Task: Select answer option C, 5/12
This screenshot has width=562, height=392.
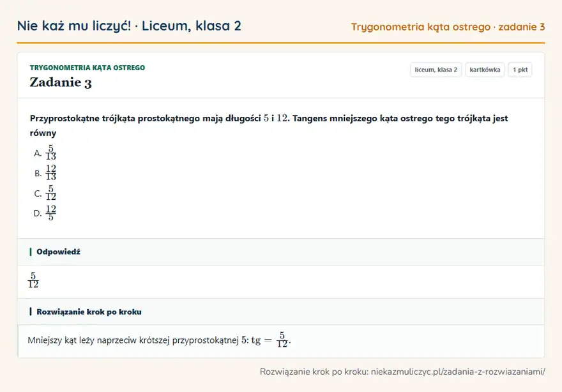Action: pos(45,193)
